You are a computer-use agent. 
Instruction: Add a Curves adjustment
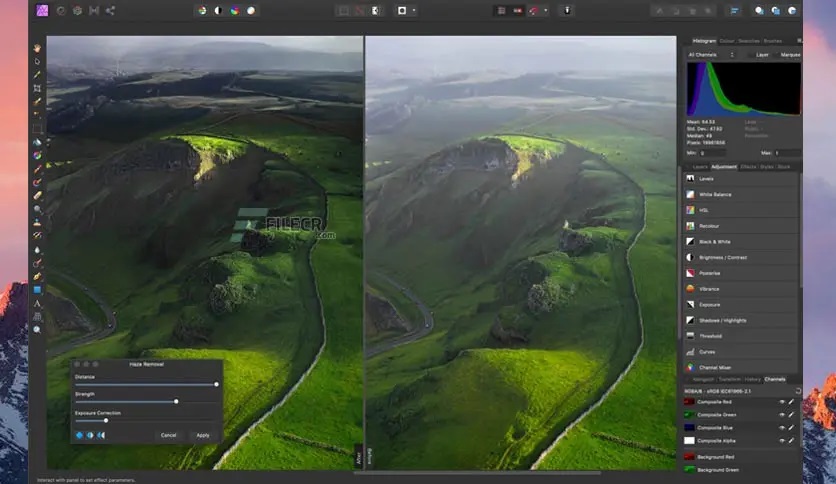click(741, 352)
